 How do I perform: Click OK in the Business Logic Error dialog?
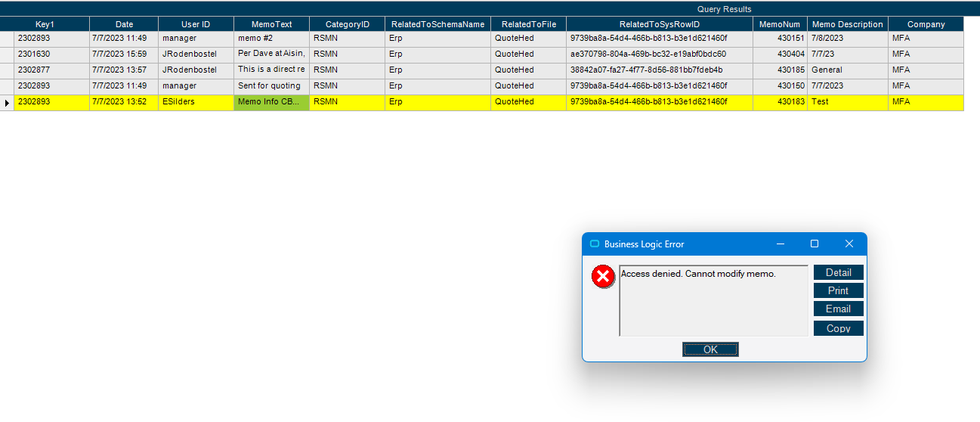pyautogui.click(x=710, y=349)
